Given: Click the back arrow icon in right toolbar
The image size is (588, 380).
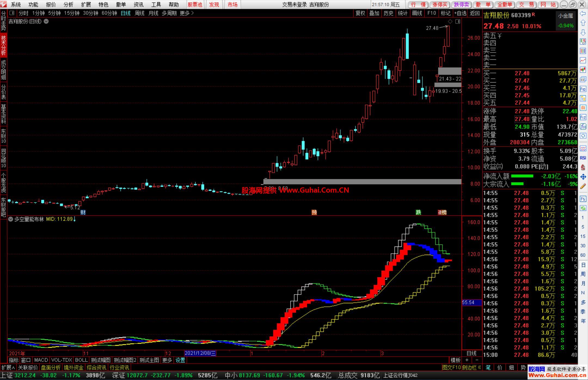Looking at the screenshot, I should point(583,14).
